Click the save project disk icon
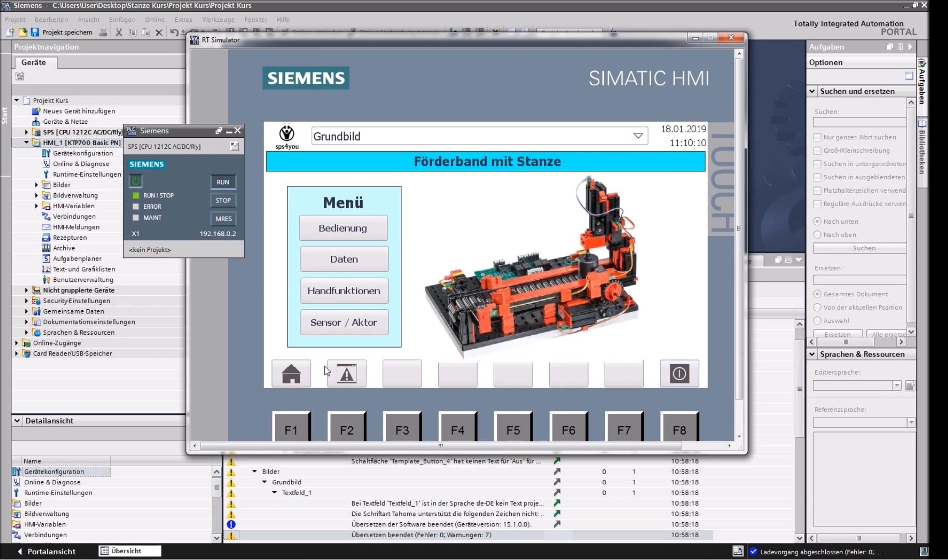 click(35, 32)
